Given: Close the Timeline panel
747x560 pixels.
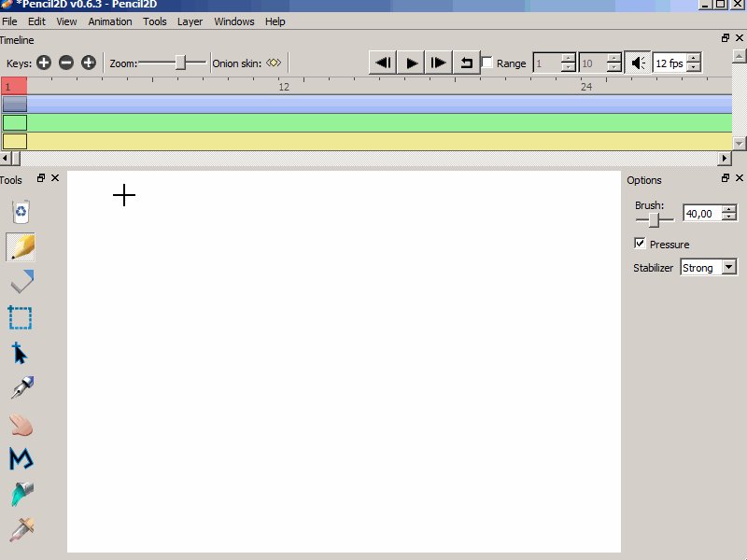Looking at the screenshot, I should [740, 37].
